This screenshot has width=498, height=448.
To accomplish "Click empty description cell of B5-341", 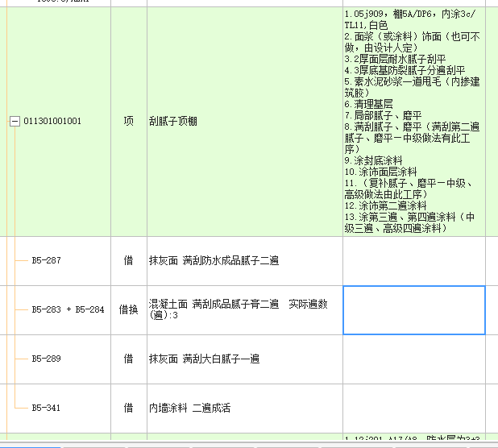I will pos(414,409).
